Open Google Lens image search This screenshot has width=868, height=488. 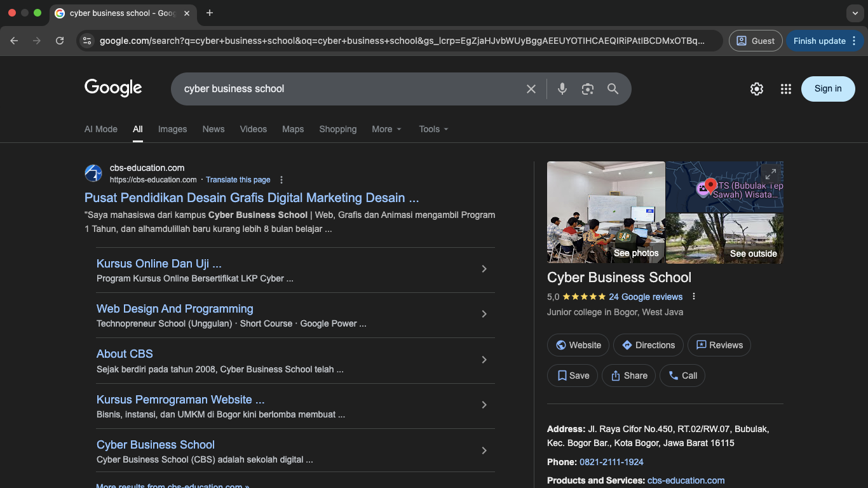[587, 89]
